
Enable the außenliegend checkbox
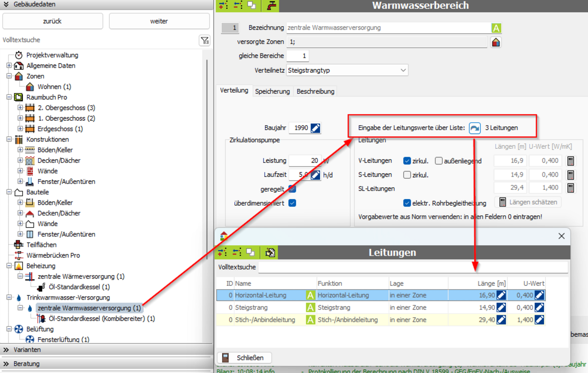tap(439, 161)
